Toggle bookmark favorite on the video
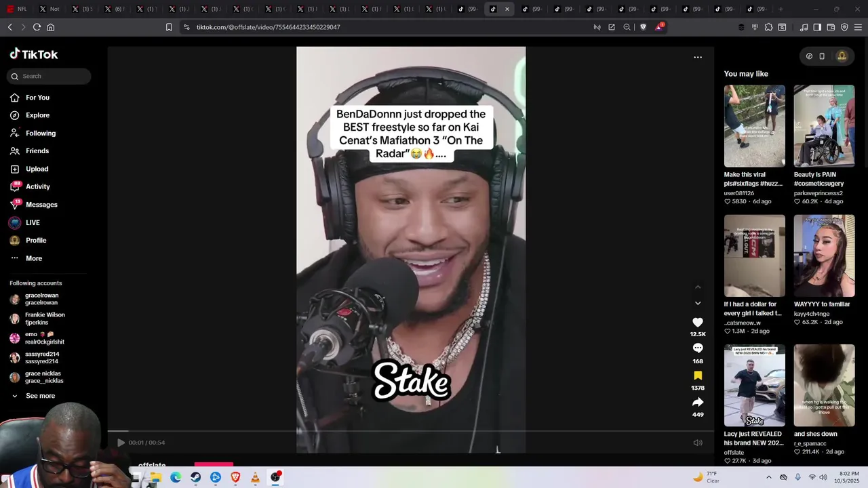The image size is (868, 488). [698, 375]
